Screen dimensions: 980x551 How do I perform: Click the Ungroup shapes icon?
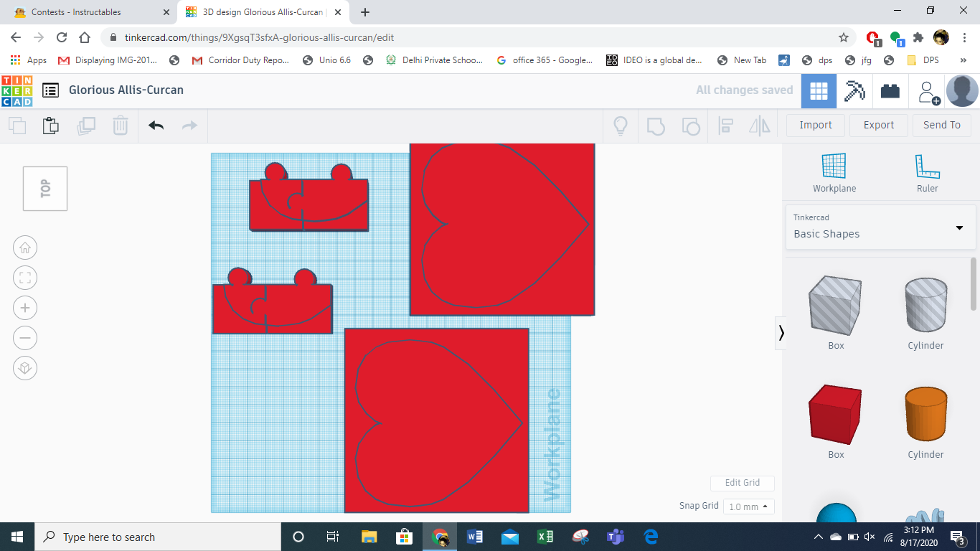point(690,126)
